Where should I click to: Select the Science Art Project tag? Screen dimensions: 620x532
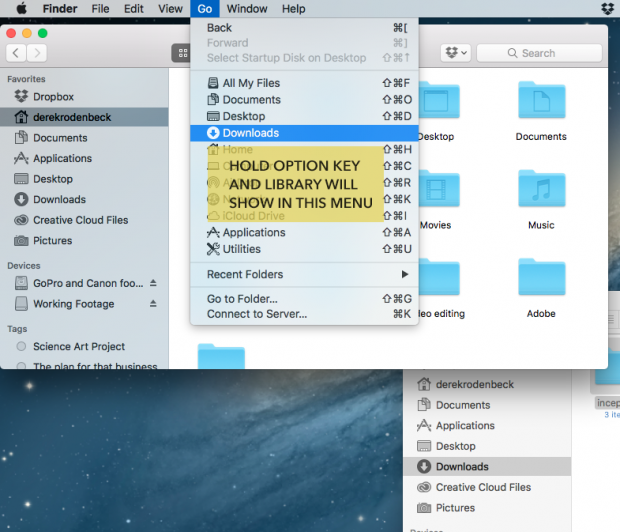84,346
